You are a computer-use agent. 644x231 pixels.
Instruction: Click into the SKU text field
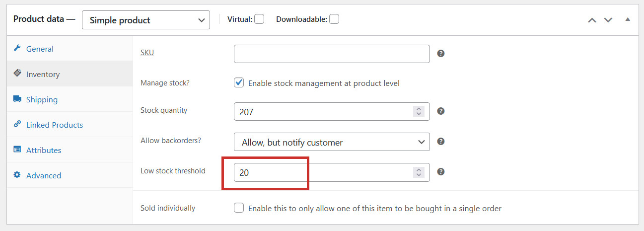[x=332, y=54]
